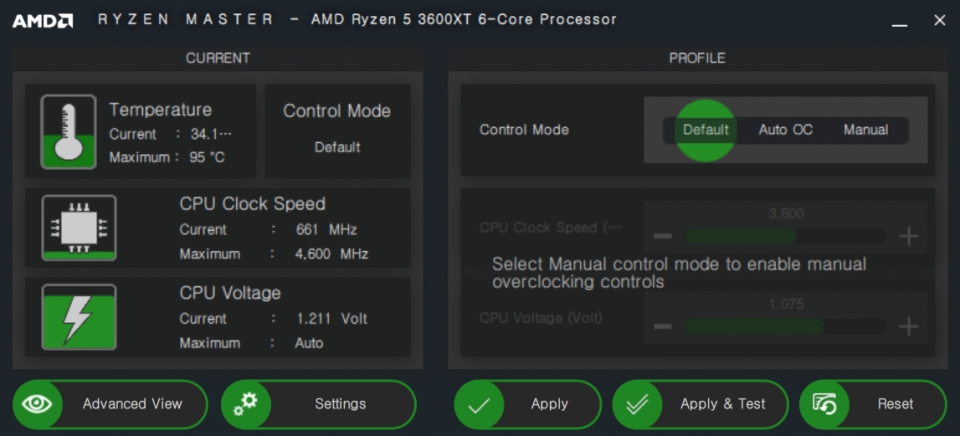Decrease CPU Voltage with minus button
960x436 pixels.
point(662,326)
